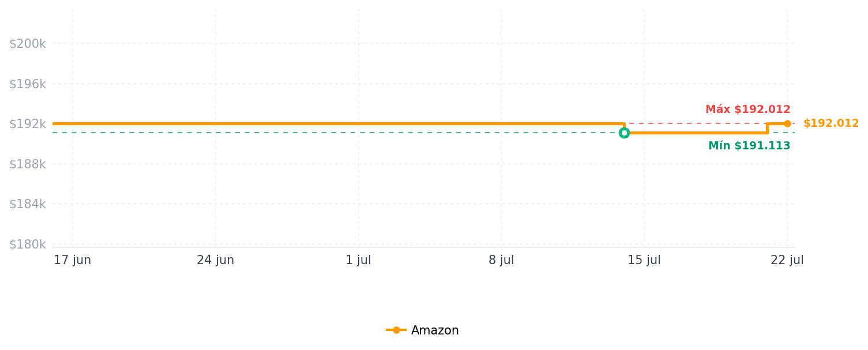The width and height of the screenshot is (868, 350).
Task: Click the 15 jul date tick label
Action: point(644,261)
